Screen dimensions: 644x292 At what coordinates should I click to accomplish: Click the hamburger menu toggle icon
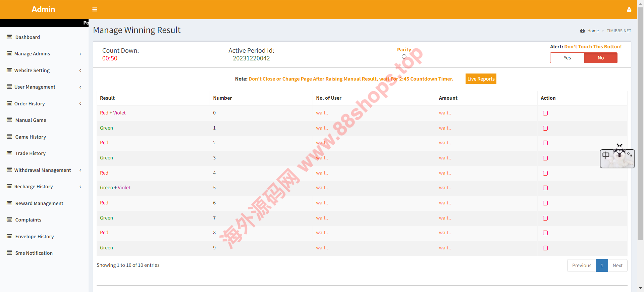click(95, 10)
